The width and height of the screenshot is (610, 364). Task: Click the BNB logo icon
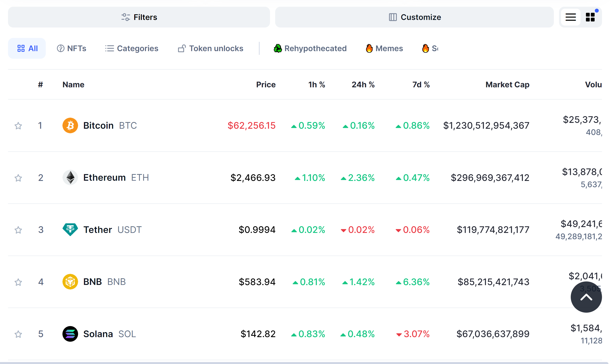tap(70, 282)
